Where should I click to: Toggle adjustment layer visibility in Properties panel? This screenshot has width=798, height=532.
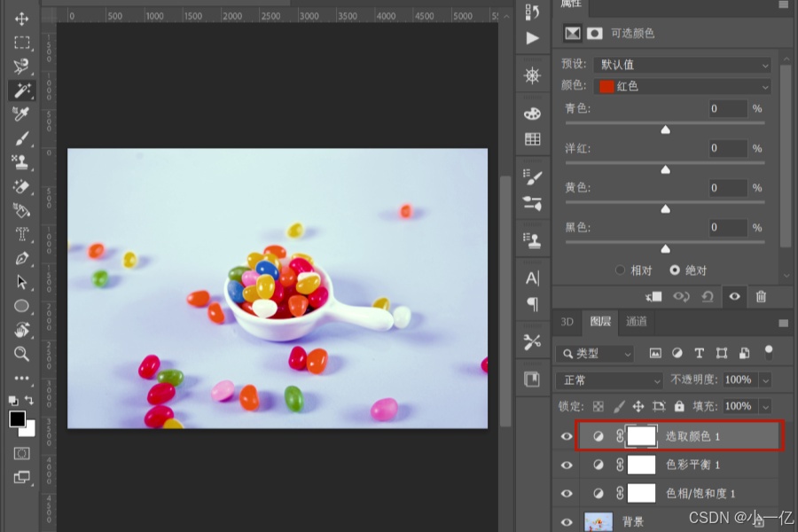point(734,296)
